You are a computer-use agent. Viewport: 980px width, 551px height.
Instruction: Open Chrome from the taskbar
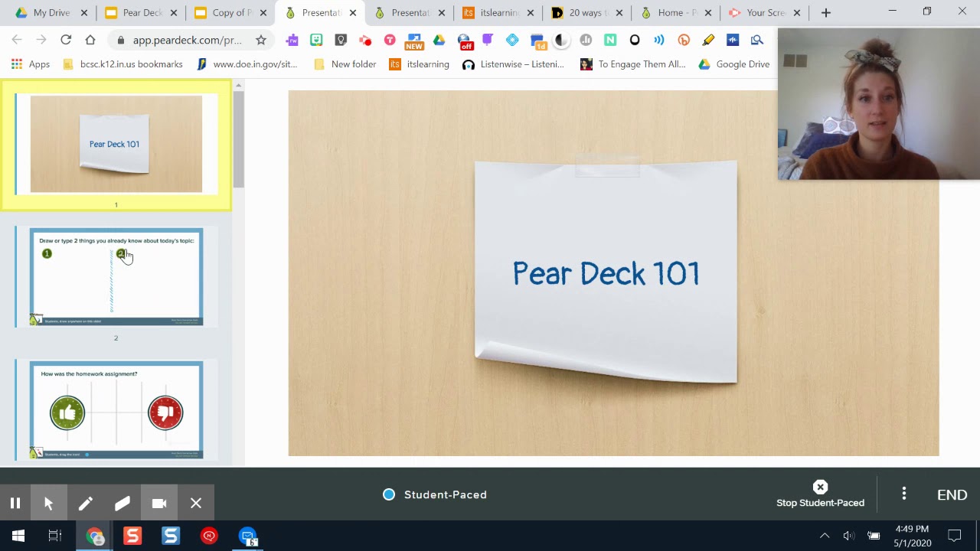(x=95, y=536)
